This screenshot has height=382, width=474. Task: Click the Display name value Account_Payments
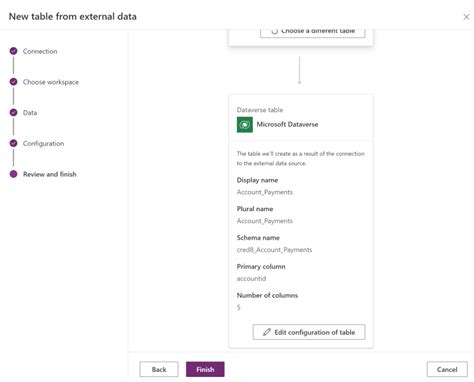click(265, 192)
